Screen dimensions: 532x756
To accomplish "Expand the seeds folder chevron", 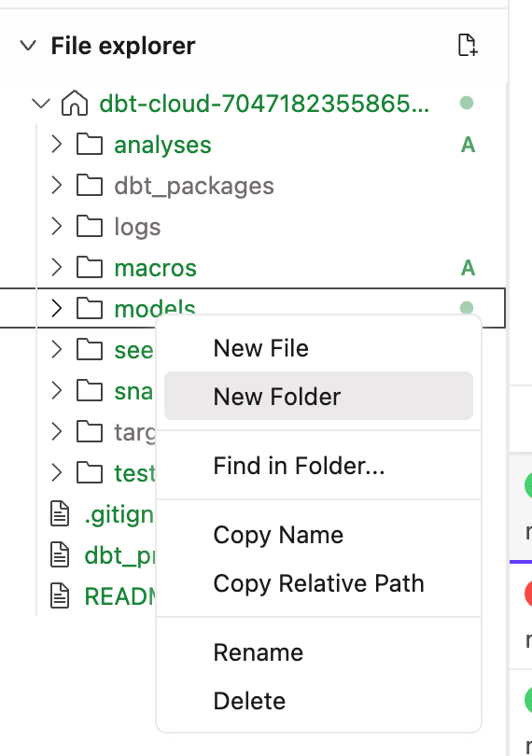I will tap(56, 350).
